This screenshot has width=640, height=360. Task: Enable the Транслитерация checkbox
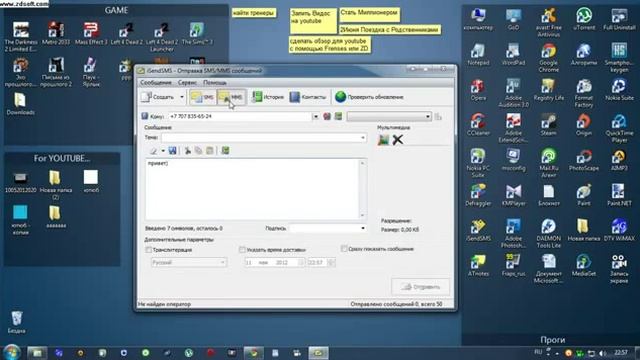(x=149, y=250)
